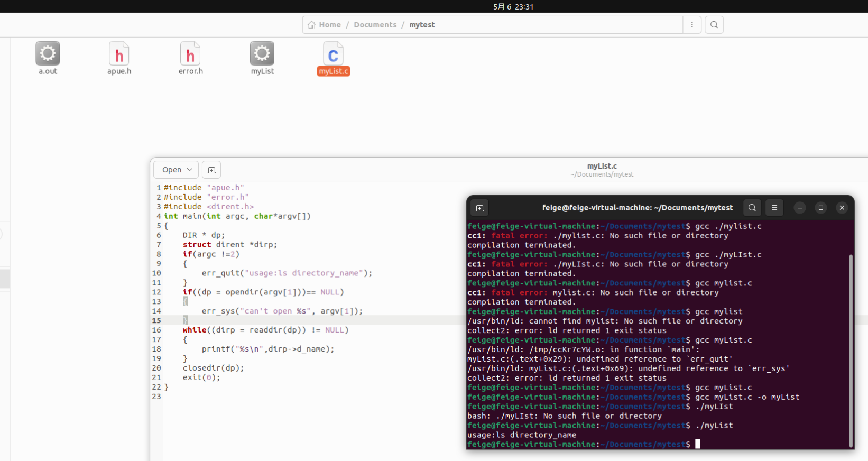The height and width of the screenshot is (461, 868).
Task: Open the file manager path options menu
Action: coord(692,25)
